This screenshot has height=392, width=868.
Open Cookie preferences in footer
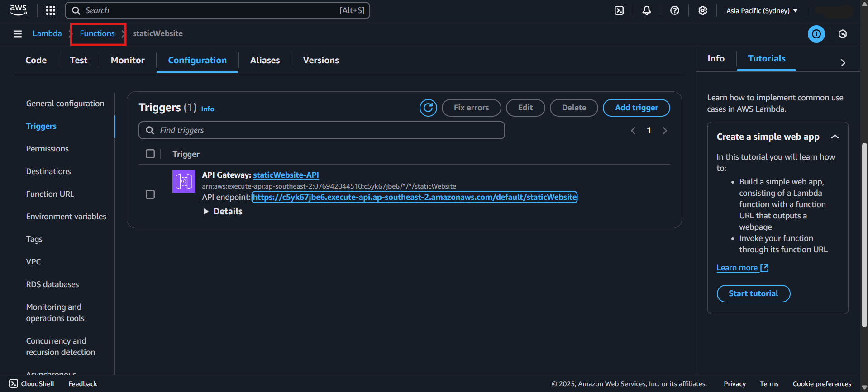[x=822, y=383]
